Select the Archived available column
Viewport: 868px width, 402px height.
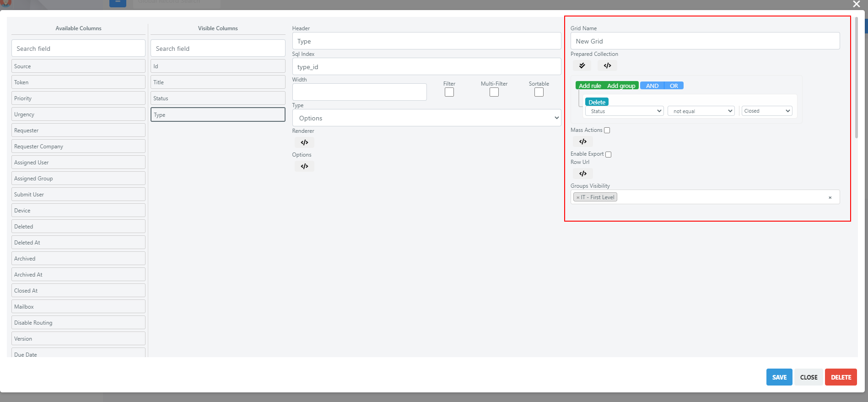[78, 258]
